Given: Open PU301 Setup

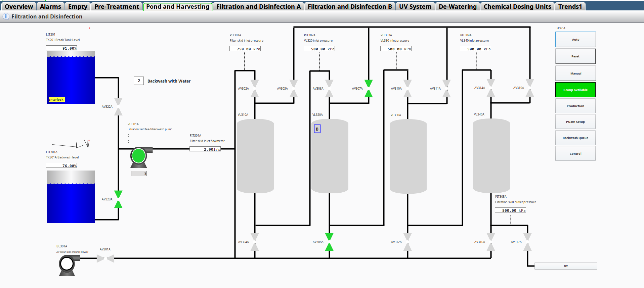Looking at the screenshot, I should (x=575, y=122).
